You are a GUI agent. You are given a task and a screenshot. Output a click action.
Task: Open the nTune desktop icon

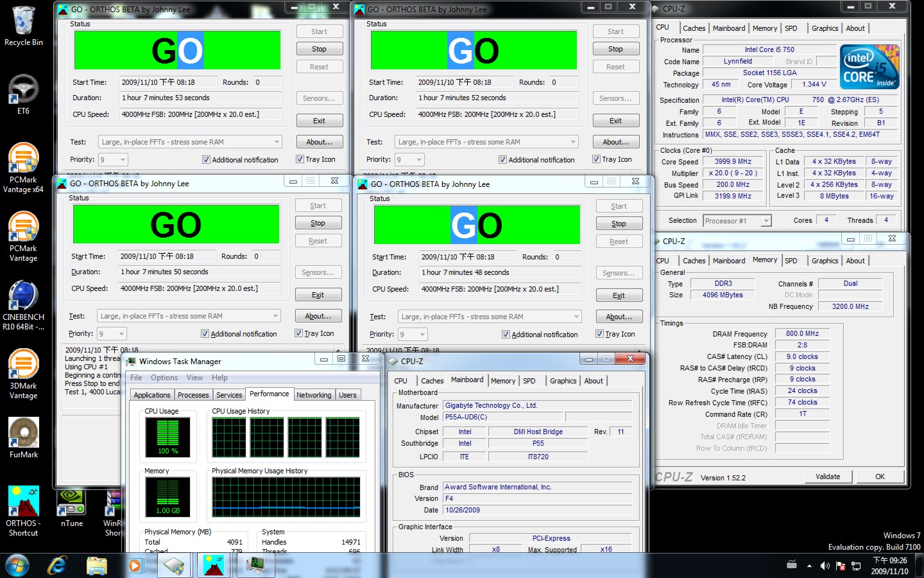click(72, 509)
